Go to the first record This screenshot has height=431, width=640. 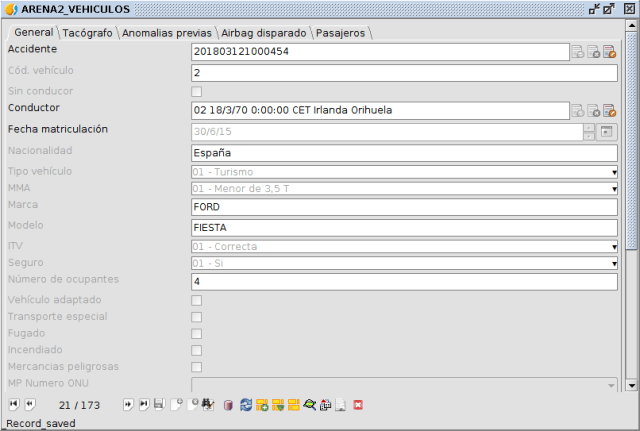point(13,405)
